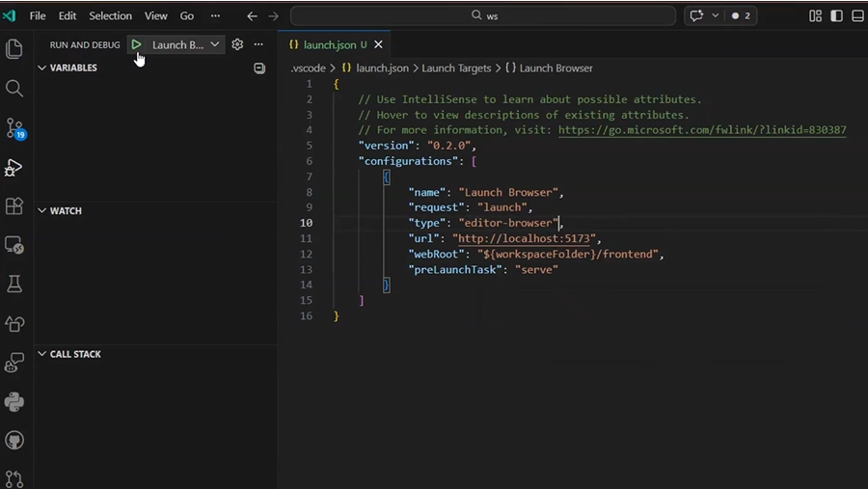The image size is (868, 489).
Task: Open the Copilot chat icon
Action: pos(696,15)
